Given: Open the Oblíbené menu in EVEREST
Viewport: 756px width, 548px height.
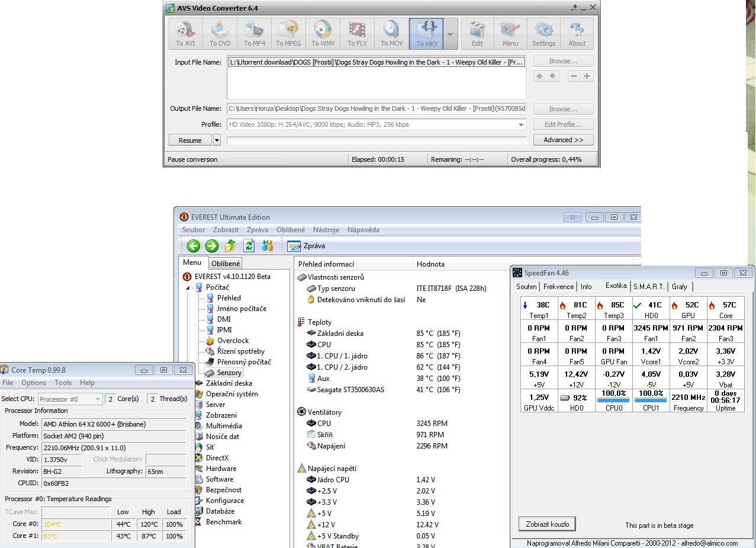Looking at the screenshot, I should coord(291,230).
